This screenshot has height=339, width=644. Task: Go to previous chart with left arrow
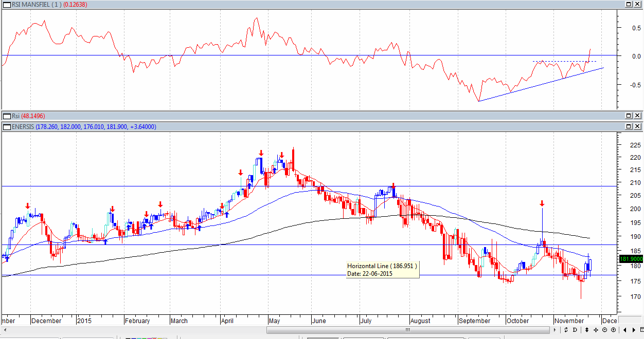(625, 330)
